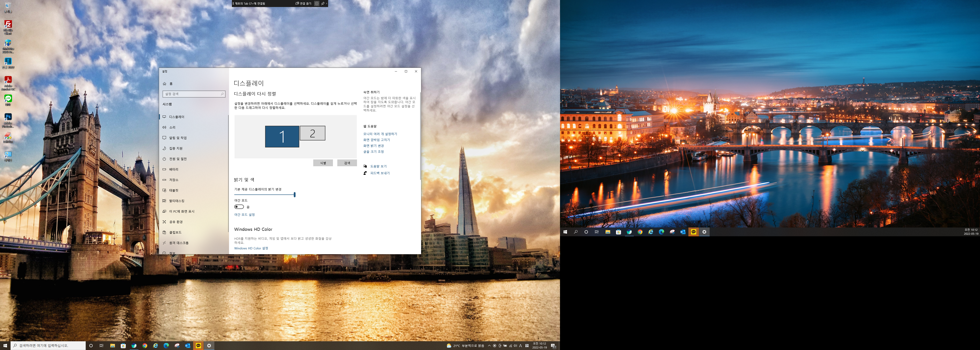Open KakaoTalk from the left taskbar

198,345
